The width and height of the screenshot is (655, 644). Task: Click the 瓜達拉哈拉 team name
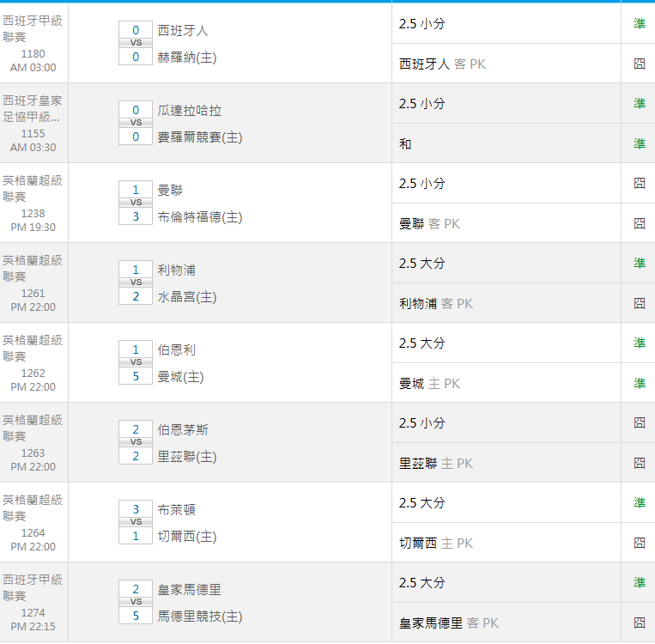point(189,110)
